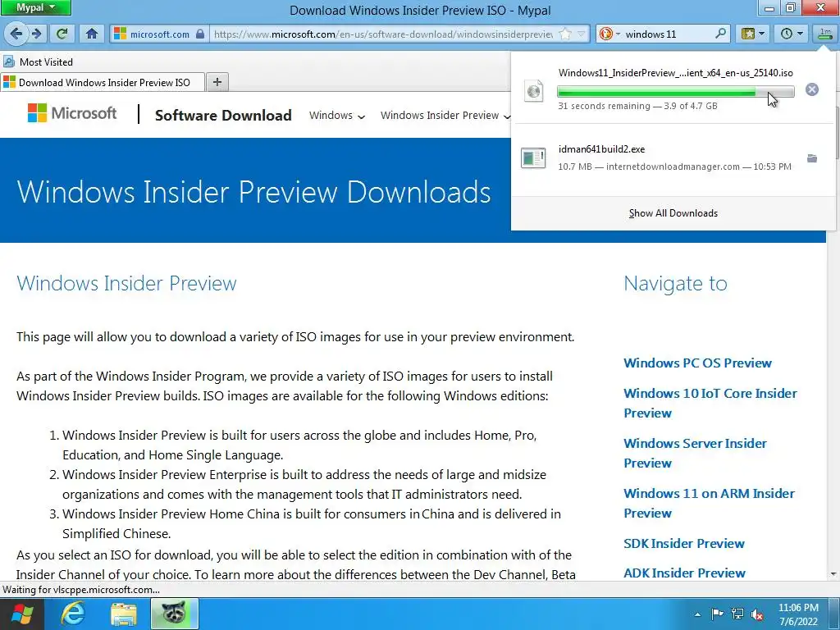The height and width of the screenshot is (630, 840).
Task: Open containing folder for idman641build2.exe
Action: click(x=811, y=158)
